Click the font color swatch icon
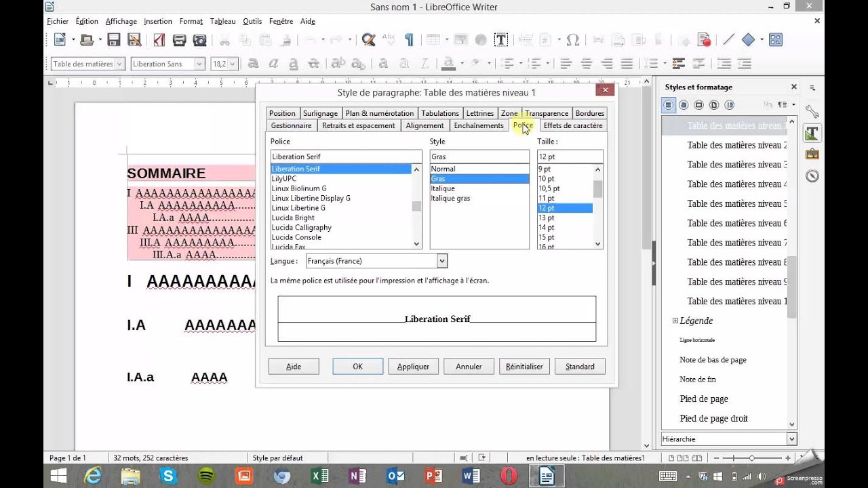Viewport: 868px width, 488px height. (x=448, y=64)
